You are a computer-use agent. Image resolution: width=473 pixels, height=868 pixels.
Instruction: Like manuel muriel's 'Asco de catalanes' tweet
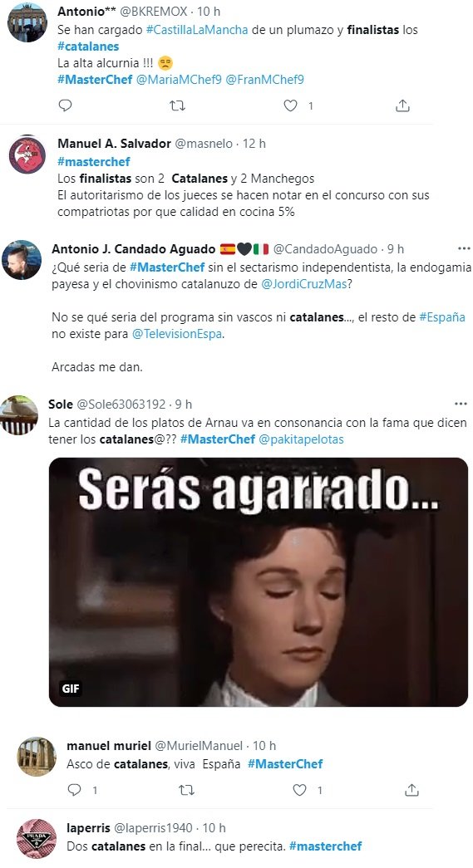[299, 790]
